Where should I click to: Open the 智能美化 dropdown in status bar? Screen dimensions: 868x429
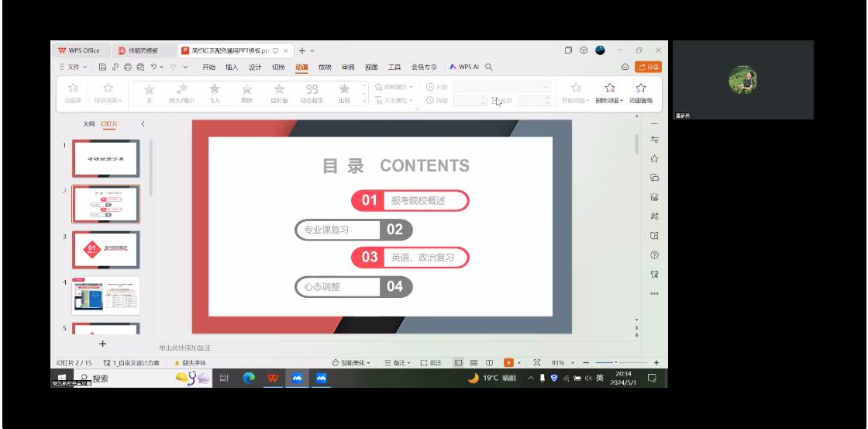[x=351, y=362]
